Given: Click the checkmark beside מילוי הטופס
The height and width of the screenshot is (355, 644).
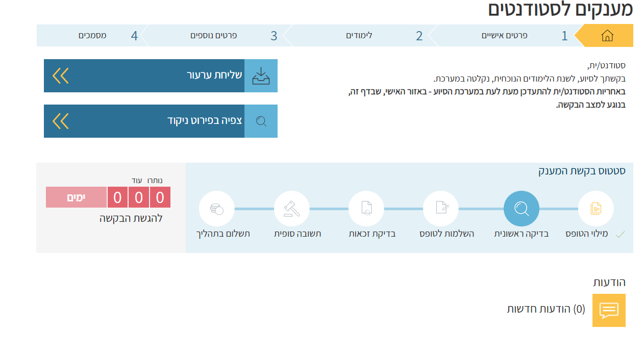Looking at the screenshot, I should tap(620, 234).
